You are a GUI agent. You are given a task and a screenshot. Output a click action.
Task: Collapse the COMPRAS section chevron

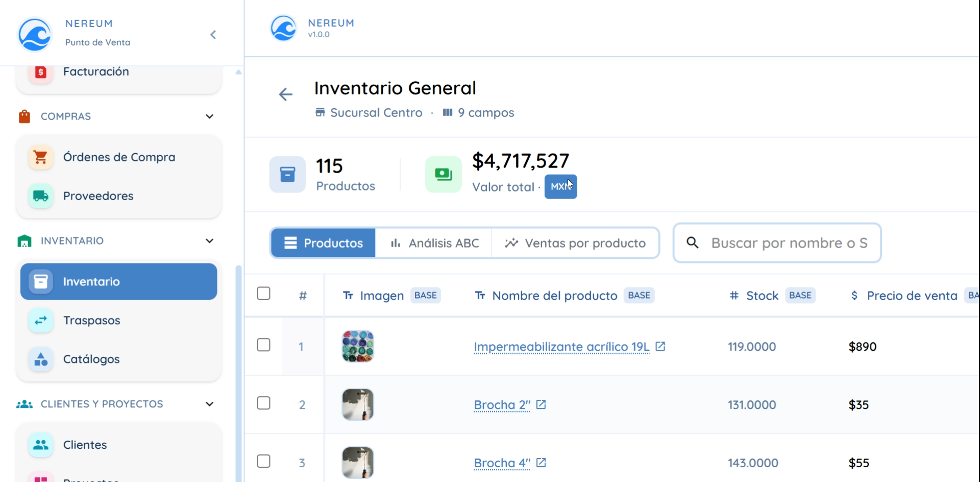point(209,116)
